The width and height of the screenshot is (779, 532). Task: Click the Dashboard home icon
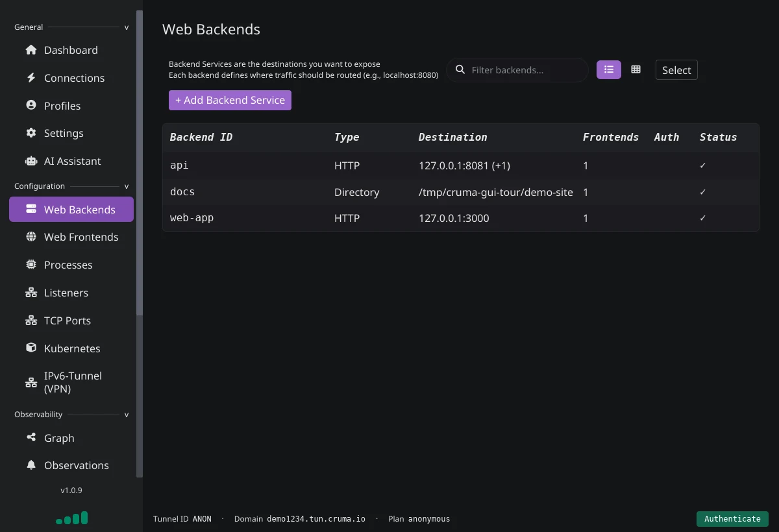[x=31, y=50]
